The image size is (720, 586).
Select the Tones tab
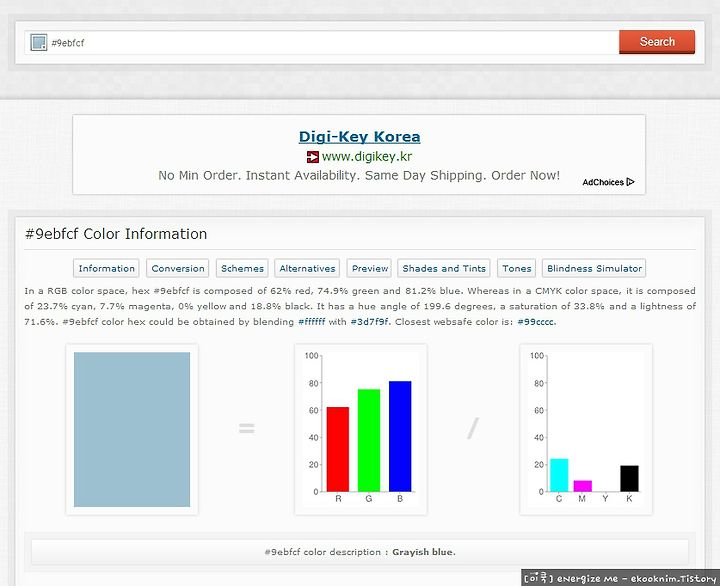tap(517, 268)
